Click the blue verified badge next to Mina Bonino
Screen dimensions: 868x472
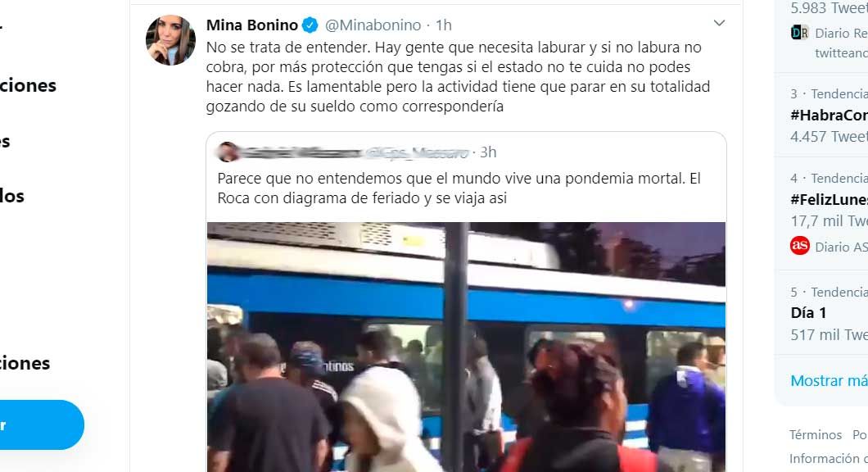coord(310,25)
